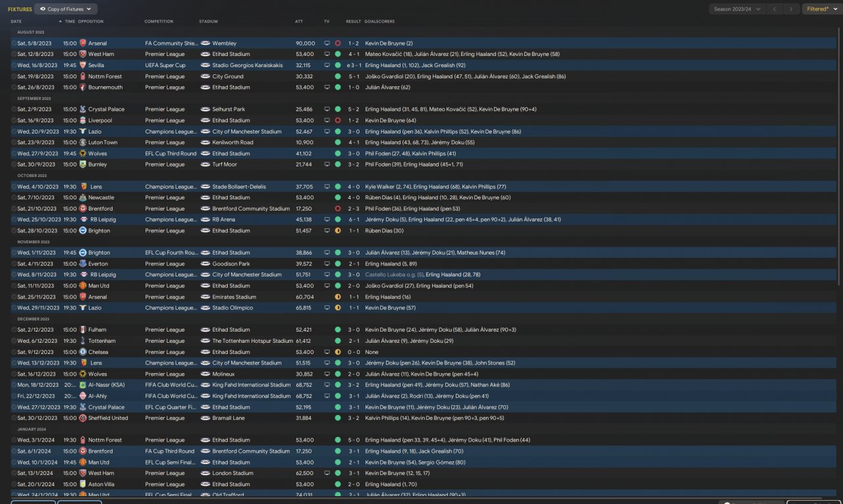
Task: Click the stadium icon beside Bramall Lane
Action: point(205,418)
